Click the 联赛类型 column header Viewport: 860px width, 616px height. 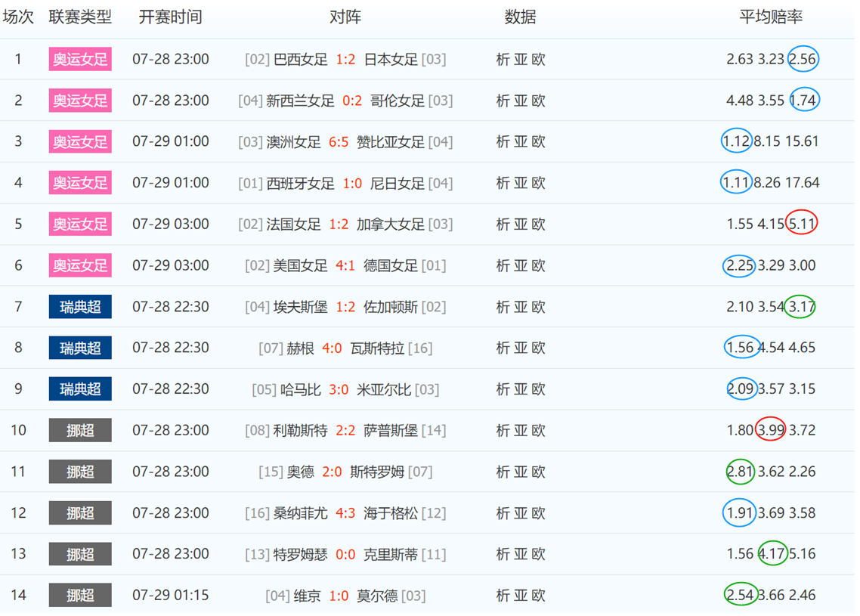[x=80, y=17]
